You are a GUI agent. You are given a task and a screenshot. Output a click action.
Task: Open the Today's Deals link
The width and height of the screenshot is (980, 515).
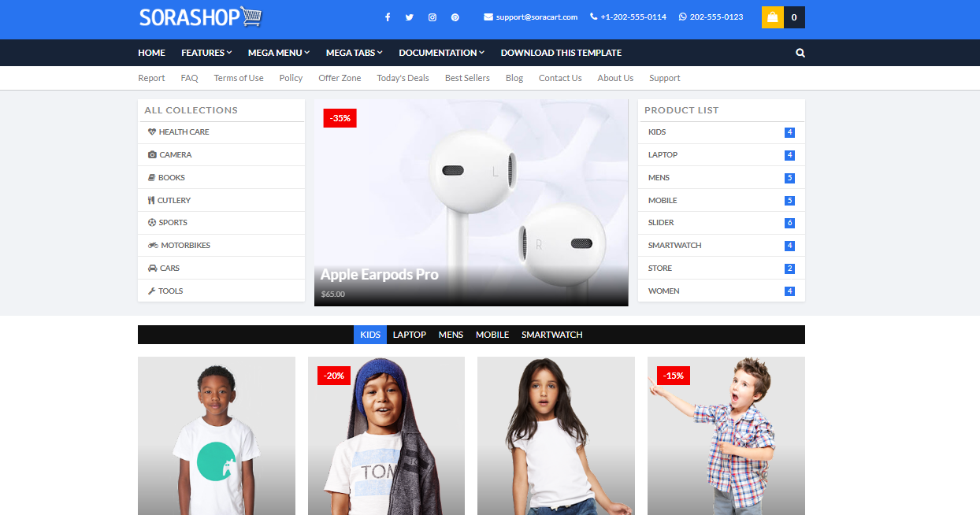click(x=403, y=78)
